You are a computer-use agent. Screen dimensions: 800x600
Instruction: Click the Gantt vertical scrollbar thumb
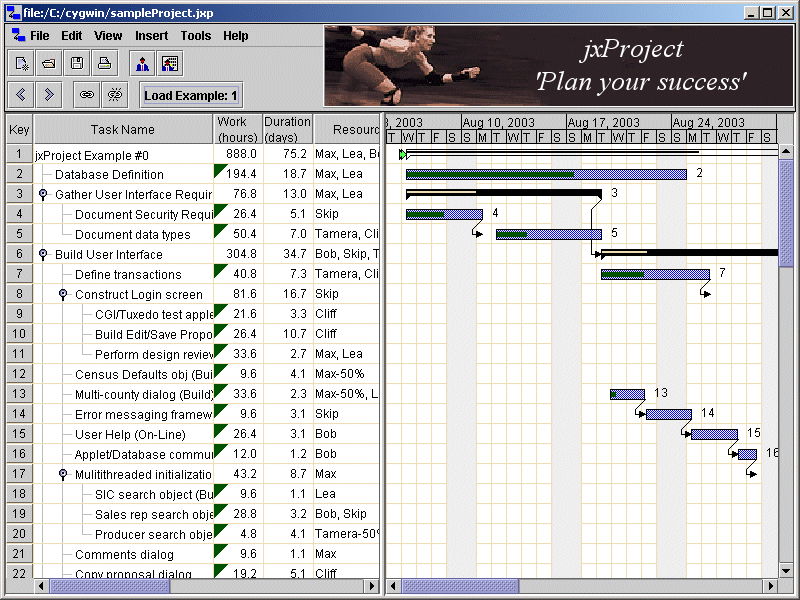click(786, 212)
